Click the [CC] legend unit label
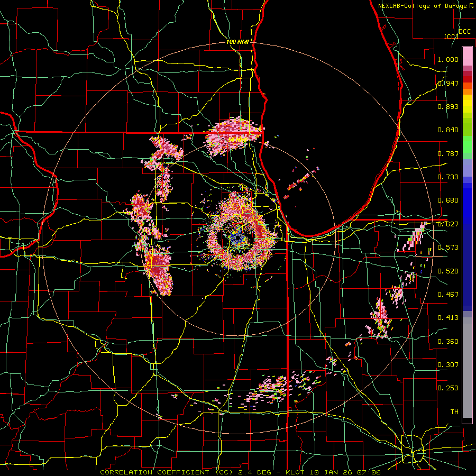The height and width of the screenshot is (476, 476). point(451,36)
